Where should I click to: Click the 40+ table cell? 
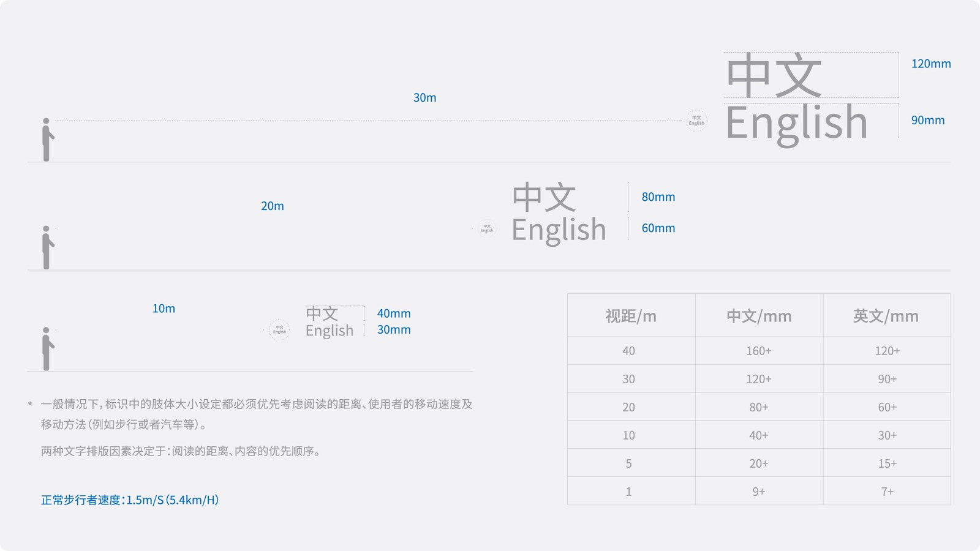[x=759, y=435]
